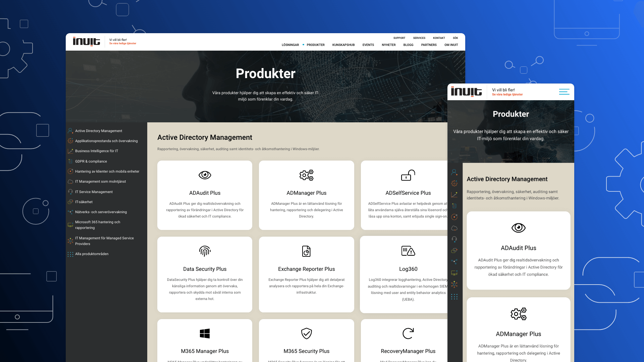This screenshot has width=644, height=362.
Task: Show Alla produktområden from sidebar
Action: tap(92, 254)
